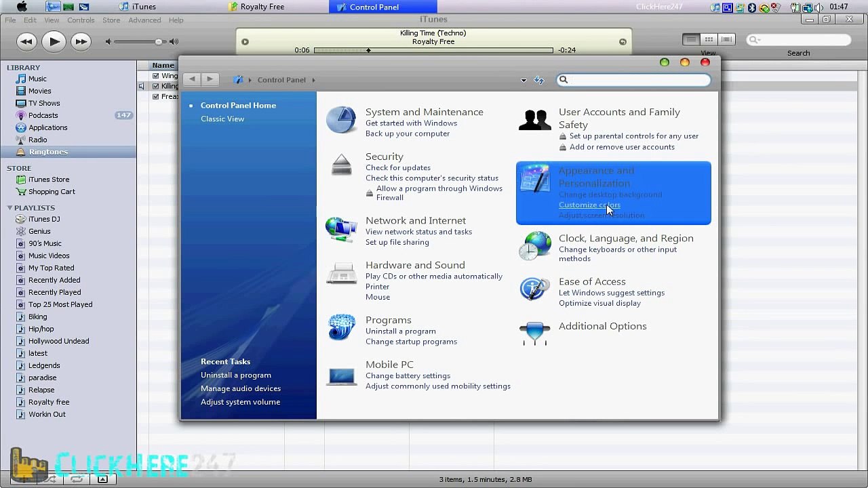Toggle iTunes repeat button

tap(77, 479)
